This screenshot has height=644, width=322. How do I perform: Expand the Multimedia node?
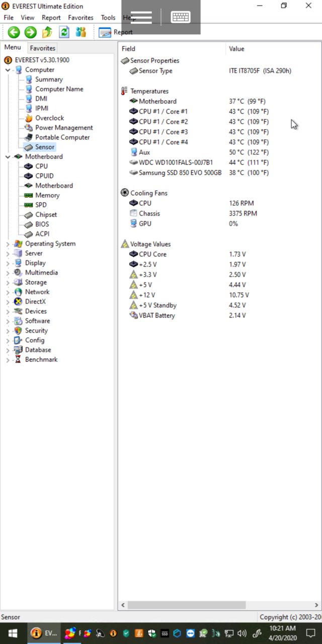[8, 273]
